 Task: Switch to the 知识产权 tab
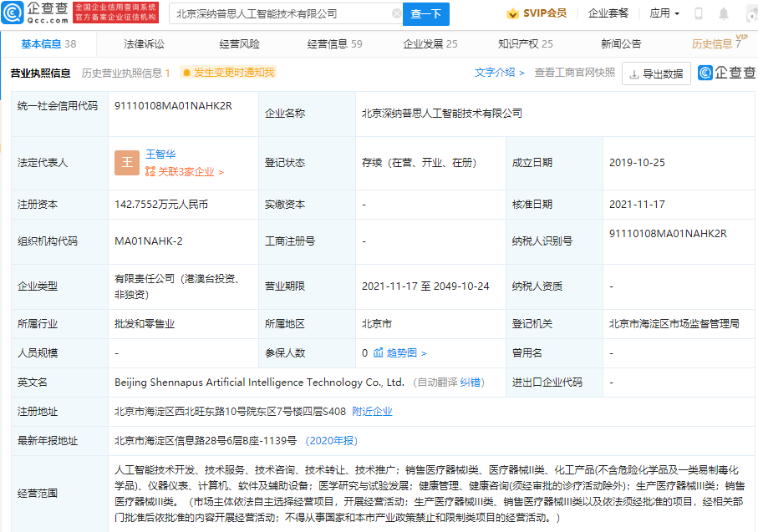[525, 43]
